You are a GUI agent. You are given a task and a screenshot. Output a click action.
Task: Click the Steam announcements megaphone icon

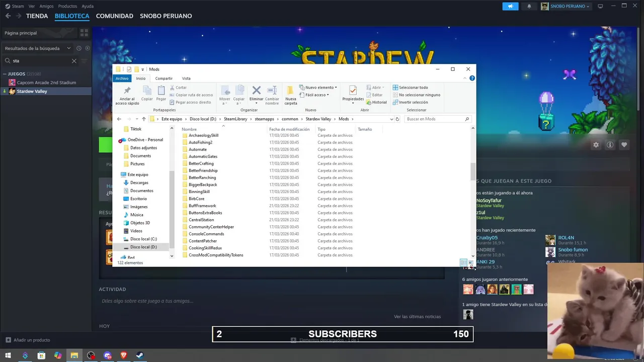pyautogui.click(x=510, y=6)
